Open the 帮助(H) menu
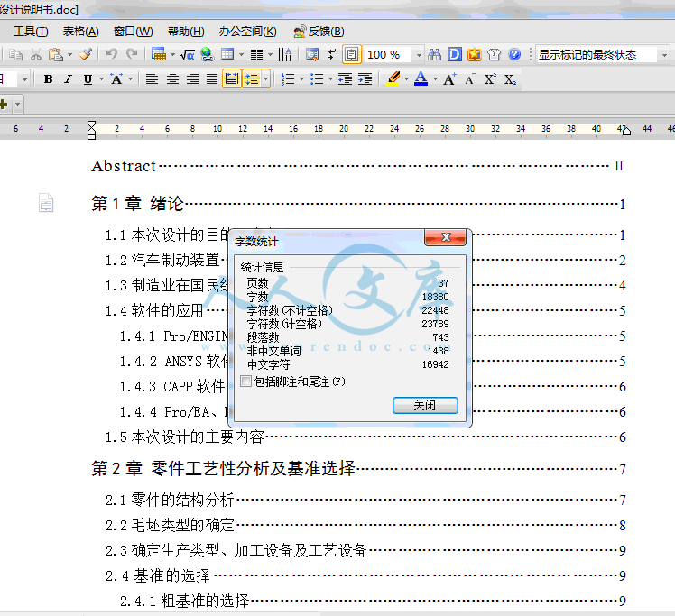675x616 pixels. 186,31
